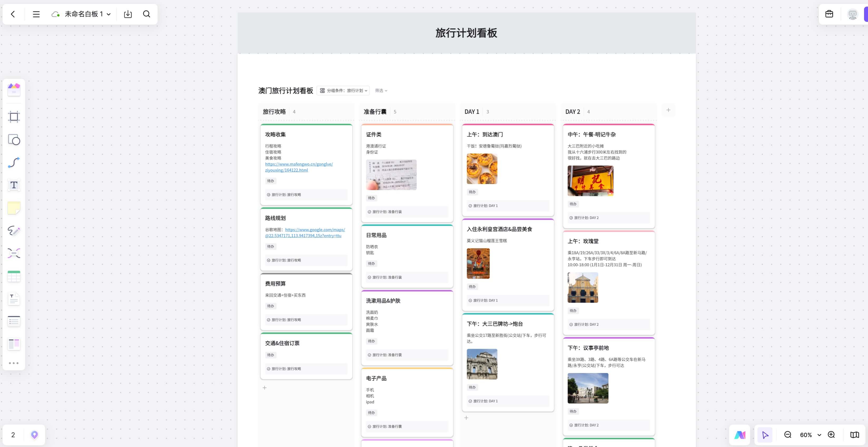Open the colorful templates library icon

pos(14,90)
